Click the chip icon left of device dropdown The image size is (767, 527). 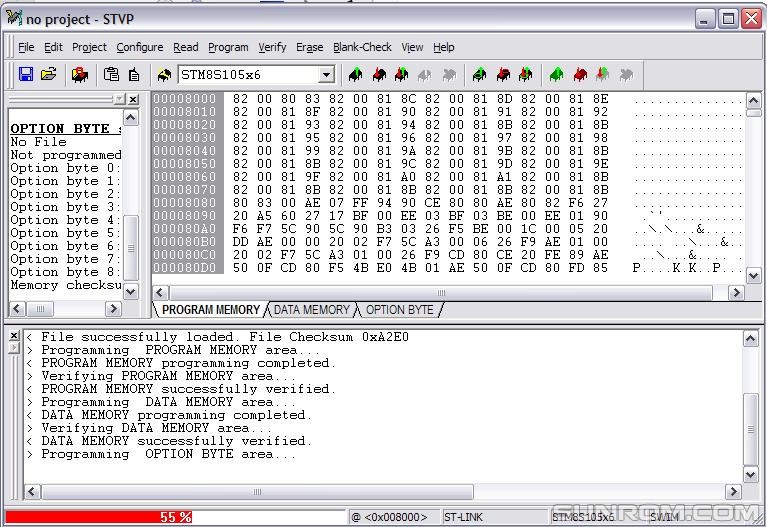tap(164, 75)
